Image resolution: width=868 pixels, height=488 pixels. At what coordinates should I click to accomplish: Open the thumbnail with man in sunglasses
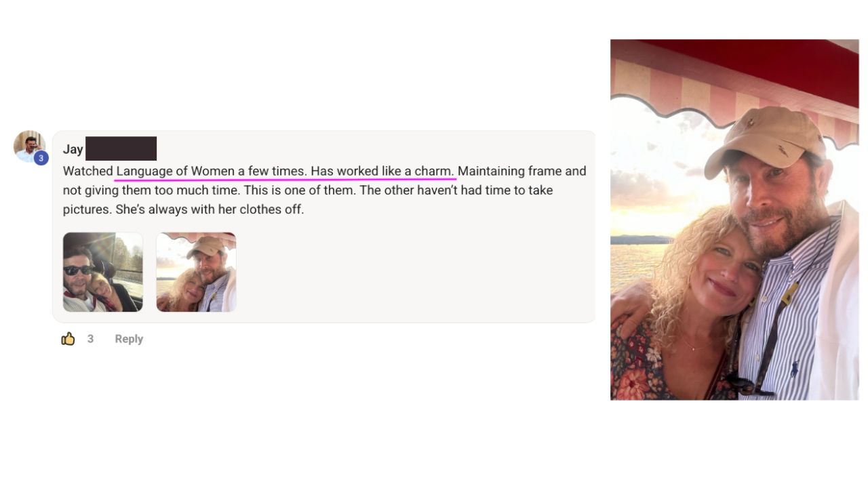[x=103, y=272]
